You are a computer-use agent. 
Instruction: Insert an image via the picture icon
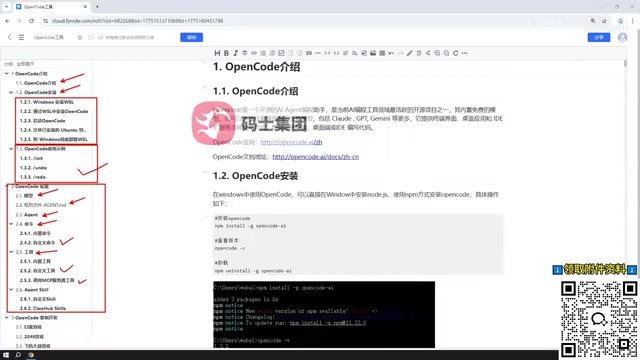point(373,53)
